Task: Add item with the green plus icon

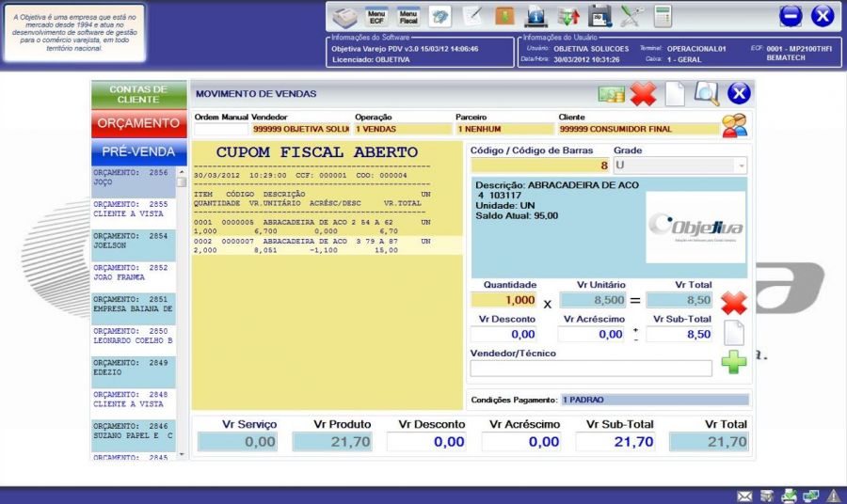Action: click(x=734, y=362)
